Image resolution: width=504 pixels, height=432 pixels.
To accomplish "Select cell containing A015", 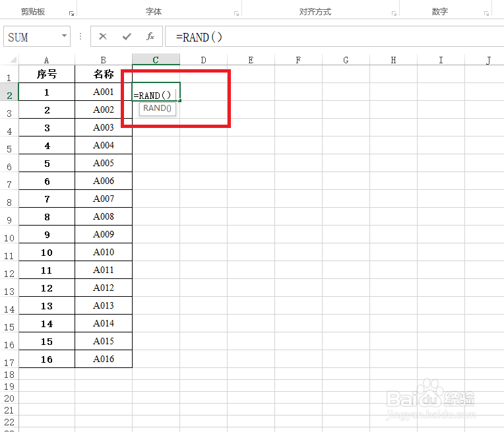I will (x=104, y=342).
